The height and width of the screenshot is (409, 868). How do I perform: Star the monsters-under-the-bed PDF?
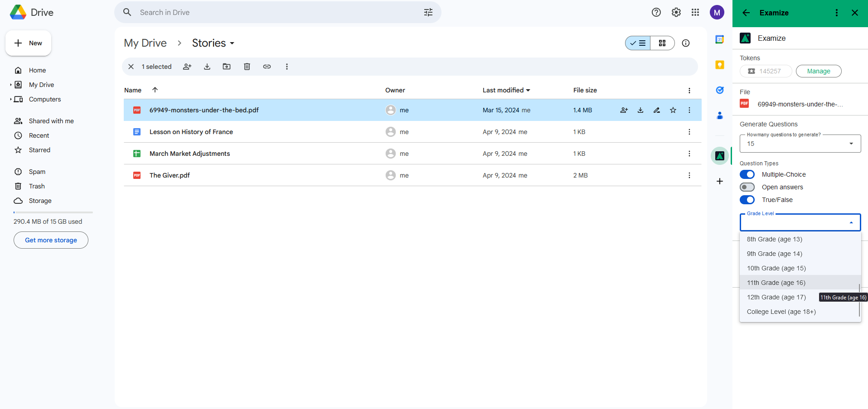[673, 110]
